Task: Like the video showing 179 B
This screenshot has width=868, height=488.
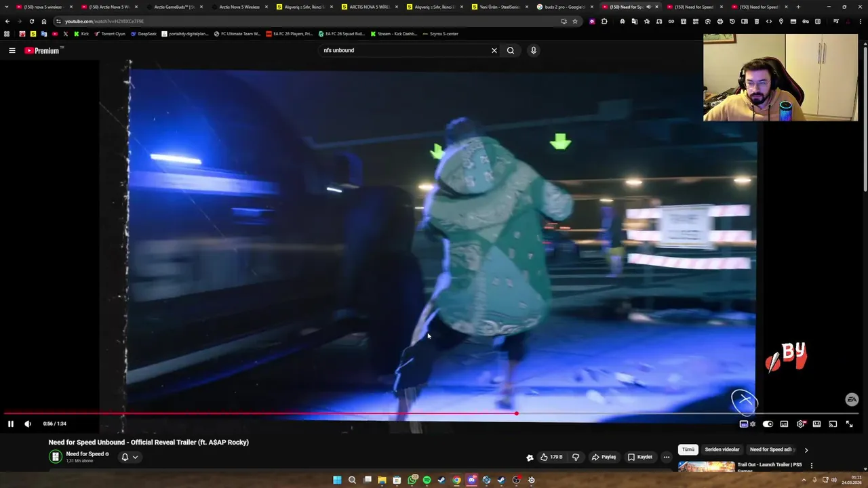Action: click(x=551, y=457)
